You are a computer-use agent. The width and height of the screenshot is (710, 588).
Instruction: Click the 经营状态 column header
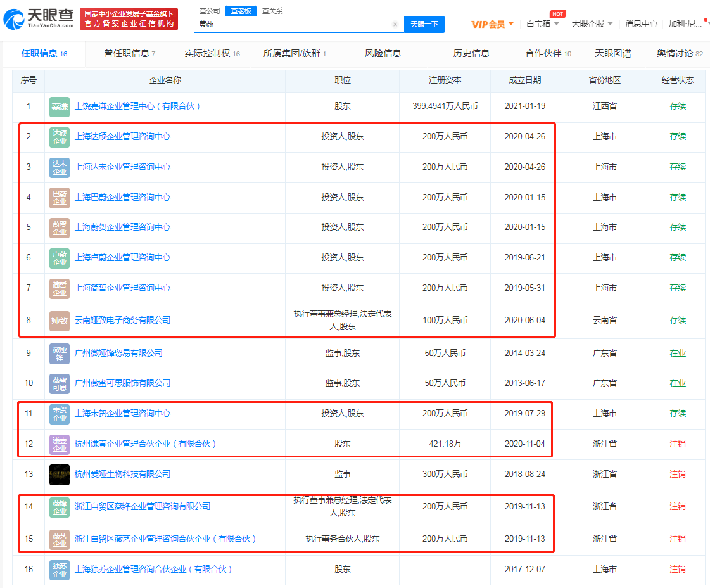678,80
